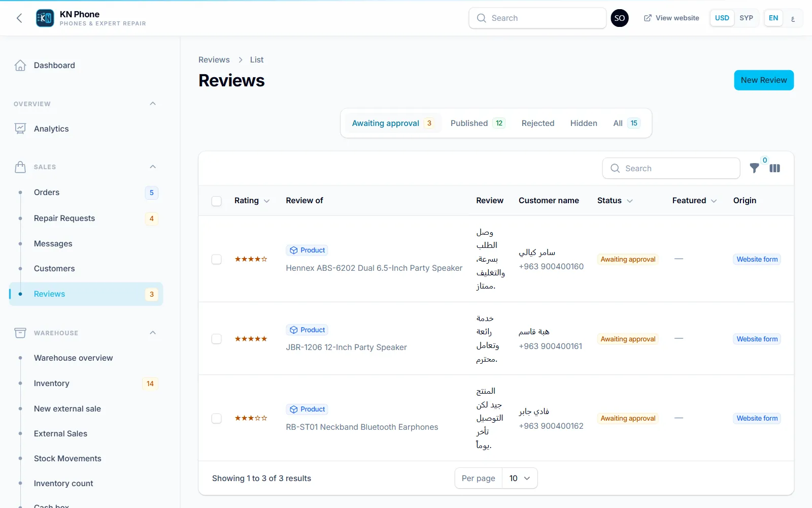Switch to the All reviews tab
The image size is (812, 508).
pyautogui.click(x=627, y=123)
